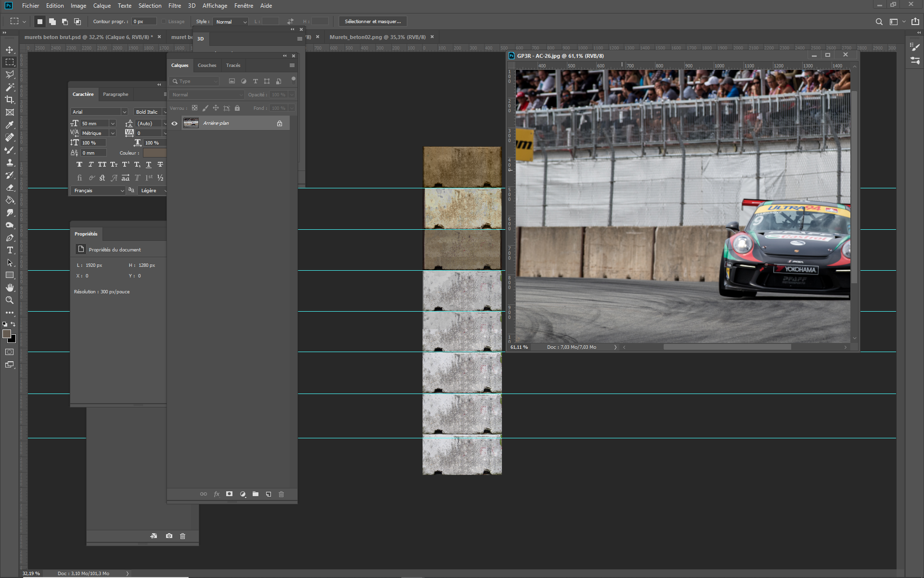Image resolution: width=924 pixels, height=578 pixels.
Task: Toggle Superscript in Caractère panel
Action: tap(125, 165)
